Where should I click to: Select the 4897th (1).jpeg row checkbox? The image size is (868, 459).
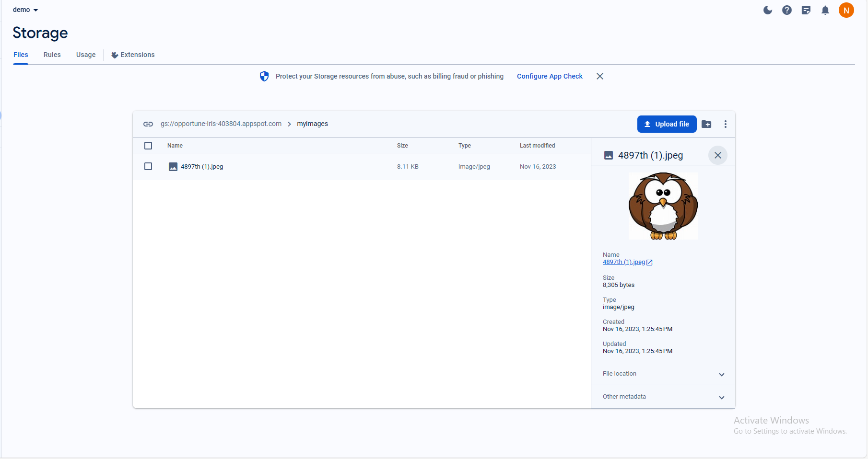pyautogui.click(x=148, y=166)
